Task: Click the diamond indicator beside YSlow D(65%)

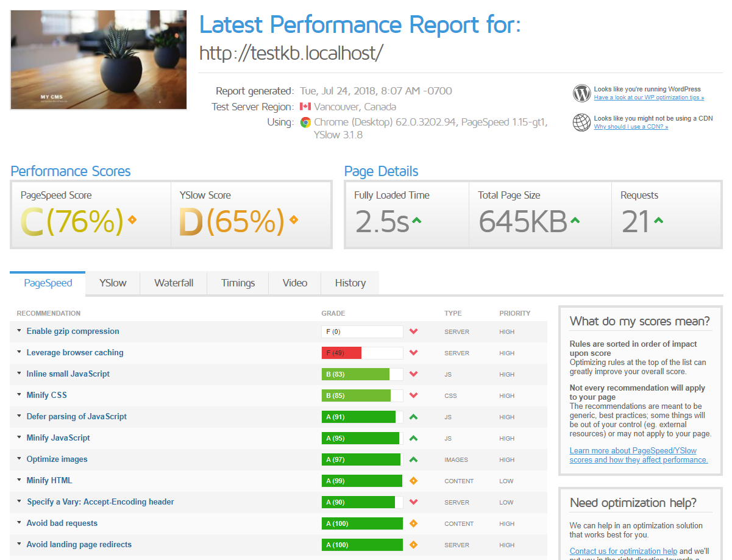Action: 294,219
